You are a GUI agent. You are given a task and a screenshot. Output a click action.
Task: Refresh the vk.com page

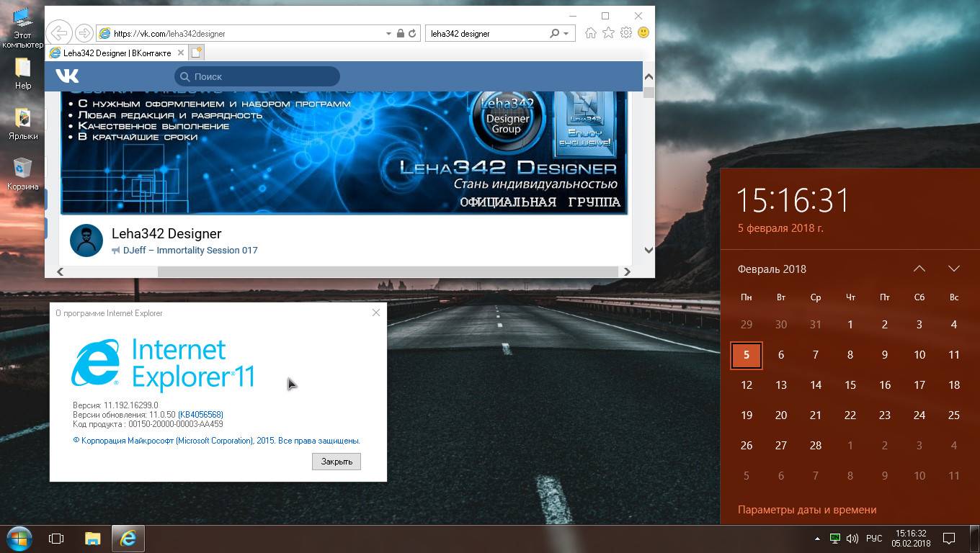click(x=412, y=33)
